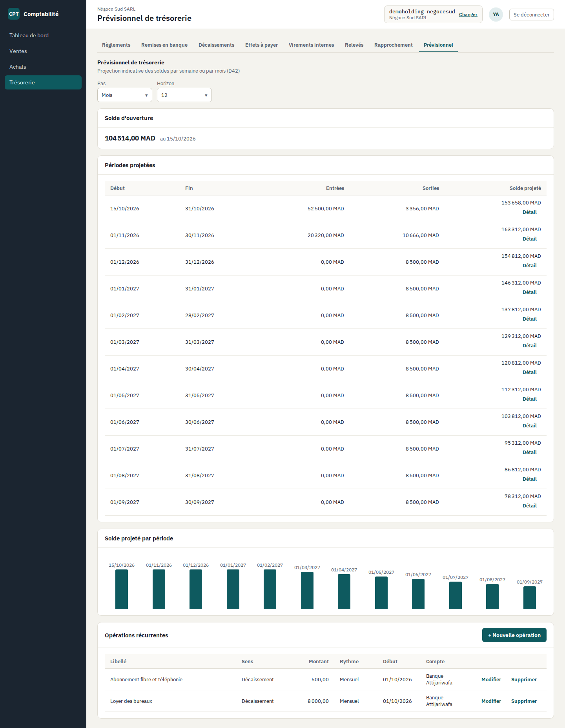Click the 52 500,00 MAD entrées value
This screenshot has width=565, height=728.
326,208
